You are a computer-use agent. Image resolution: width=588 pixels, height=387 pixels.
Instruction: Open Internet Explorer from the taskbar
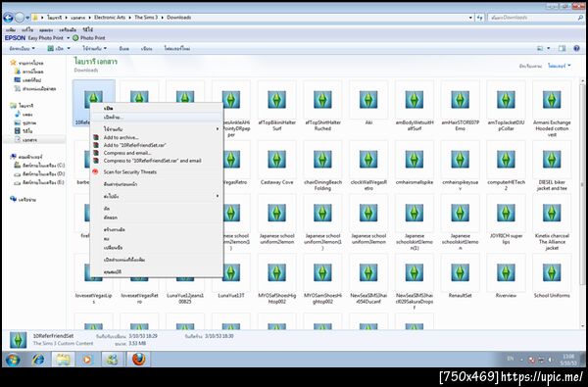(x=38, y=360)
